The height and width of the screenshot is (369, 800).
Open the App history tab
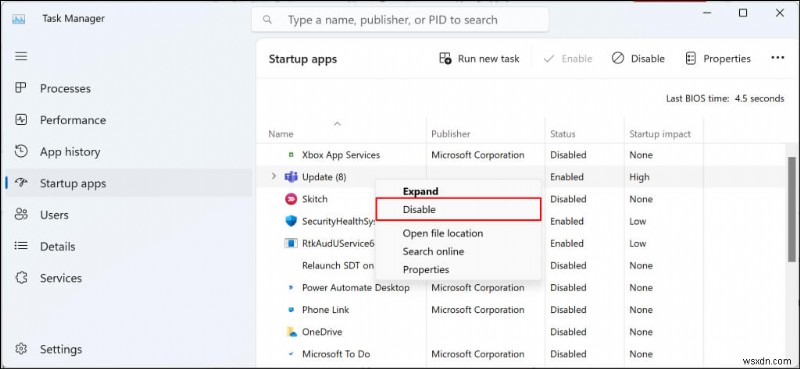click(x=70, y=152)
